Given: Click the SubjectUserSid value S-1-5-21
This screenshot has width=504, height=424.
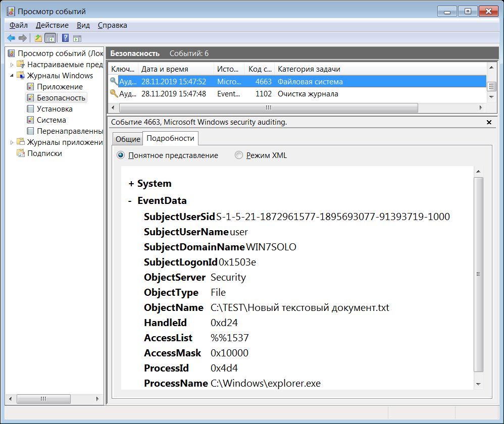Looking at the screenshot, I should click(333, 217).
